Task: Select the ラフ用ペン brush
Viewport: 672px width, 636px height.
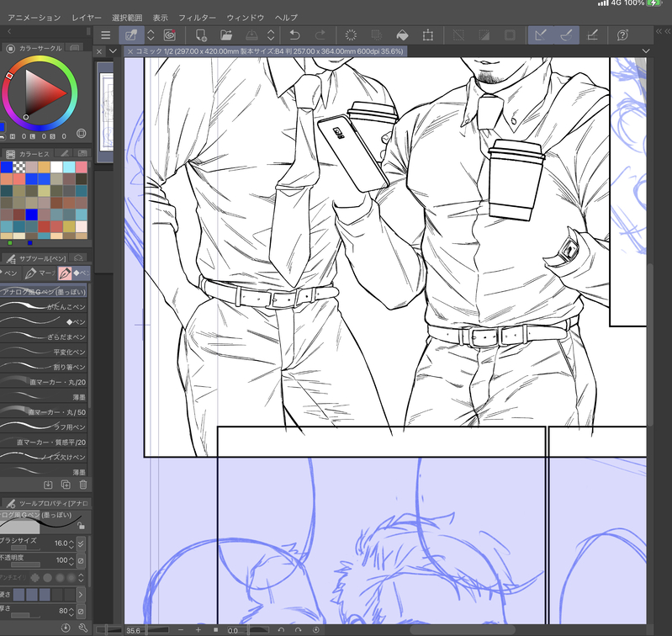Action: click(x=43, y=427)
